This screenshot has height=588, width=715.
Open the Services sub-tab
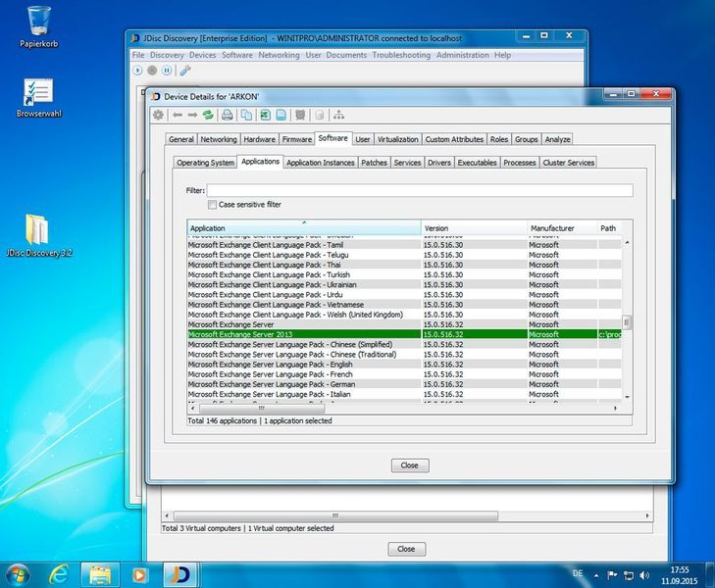[x=407, y=163]
